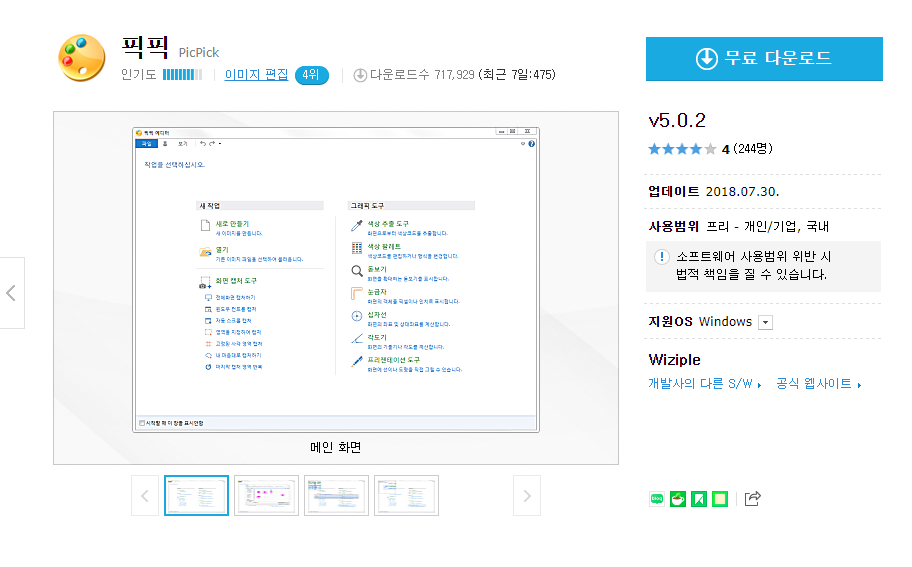Click the v5.0.2 version text
This screenshot has width=912, height=567.
[x=677, y=120]
